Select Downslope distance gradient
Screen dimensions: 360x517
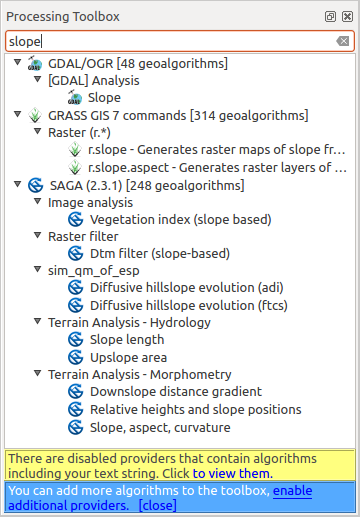click(176, 392)
